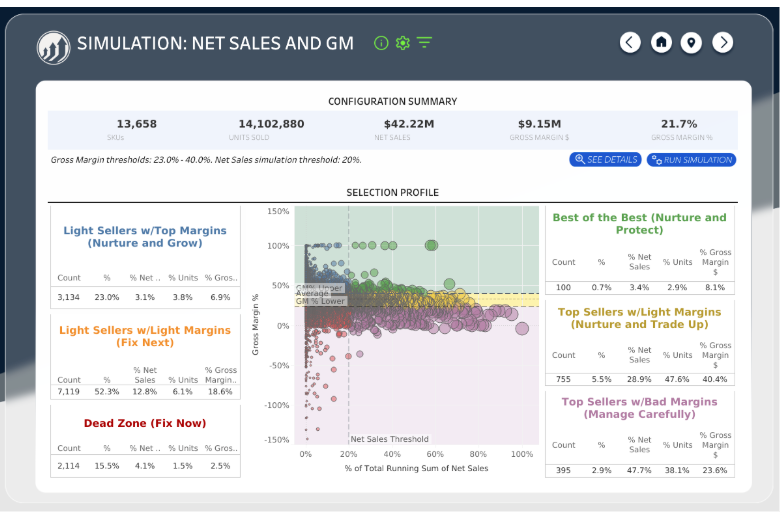Viewport: 783px width, 514px height.
Task: Open settings with the green gear icon
Action: 403,43
